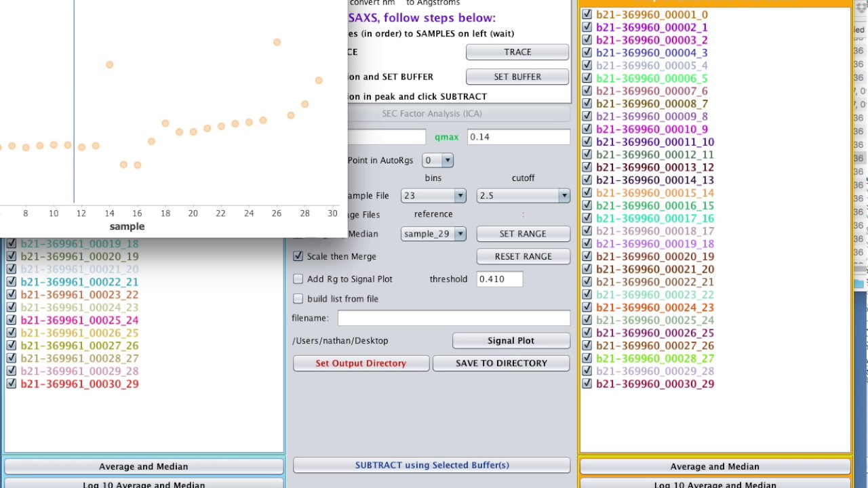Image resolution: width=868 pixels, height=488 pixels.
Task: Select file b21-369960_00002_1
Action: pyautogui.click(x=652, y=27)
